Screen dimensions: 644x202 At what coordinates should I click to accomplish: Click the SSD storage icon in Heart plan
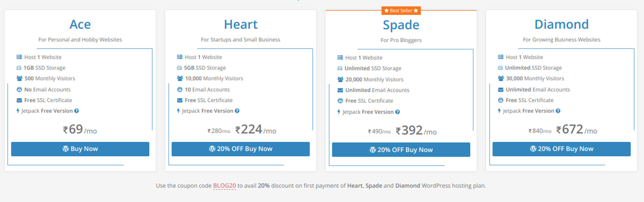[180, 68]
